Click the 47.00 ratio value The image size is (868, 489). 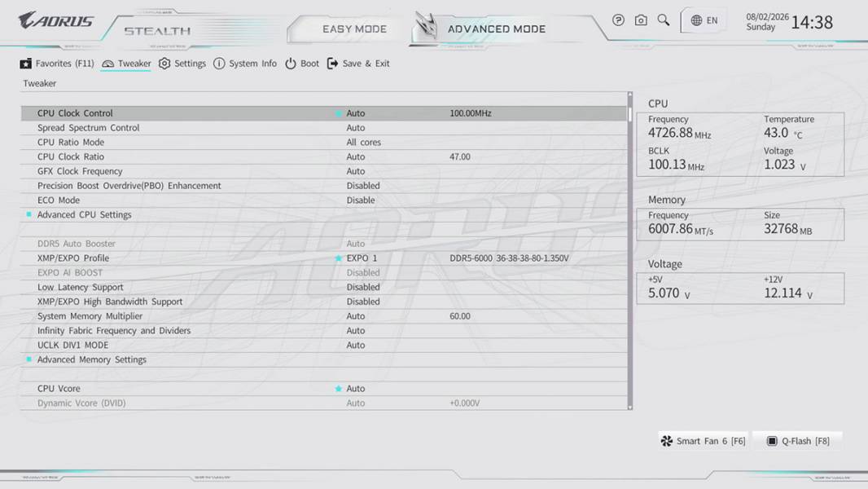coord(459,156)
